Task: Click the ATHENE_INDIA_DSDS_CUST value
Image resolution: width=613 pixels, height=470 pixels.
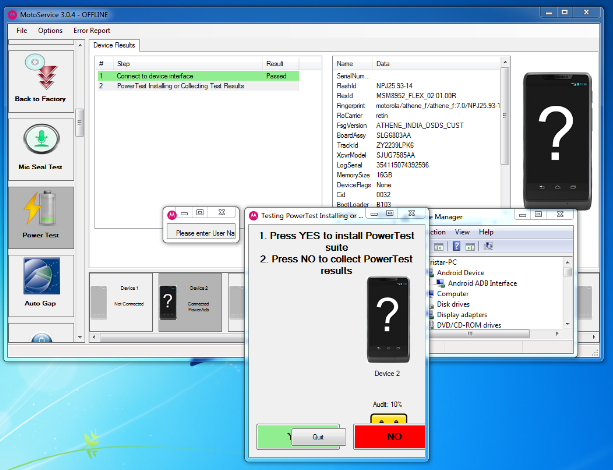Action: pyautogui.click(x=419, y=126)
